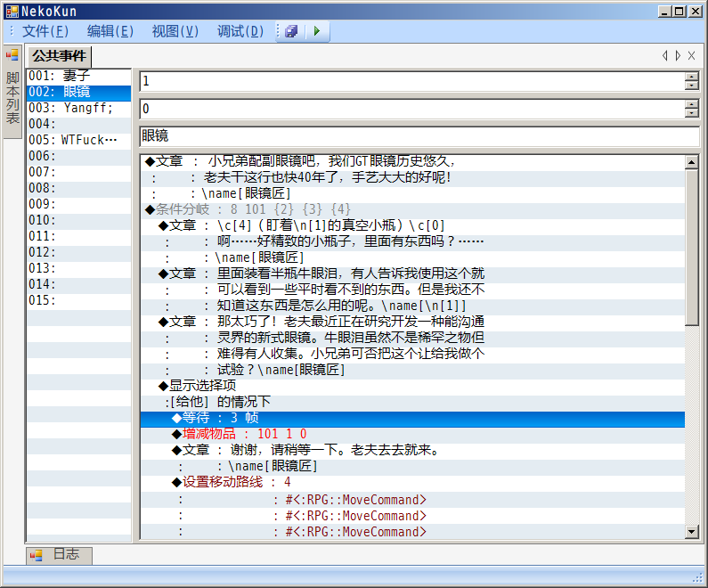The width and height of the screenshot is (708, 588).
Task: Select event 002: 眼镜
Action: pos(79,92)
